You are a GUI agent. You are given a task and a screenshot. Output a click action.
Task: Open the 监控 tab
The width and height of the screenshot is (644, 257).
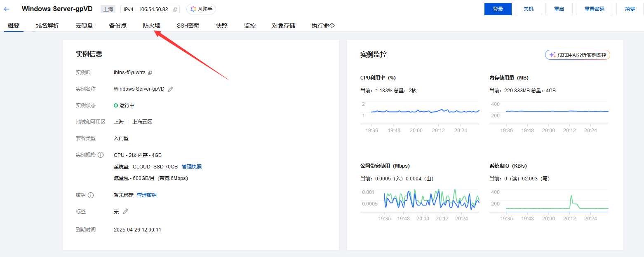[250, 26]
